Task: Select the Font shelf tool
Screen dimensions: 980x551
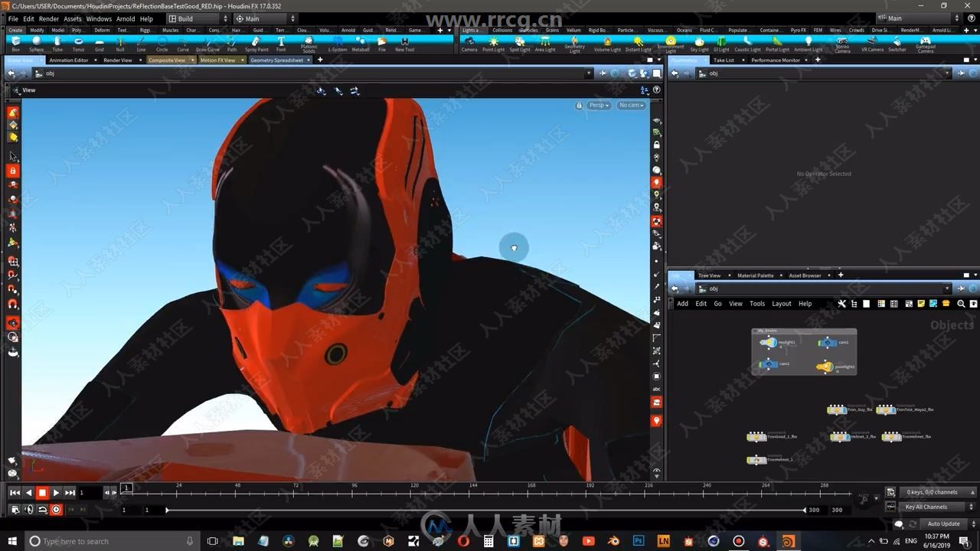Action: (x=281, y=44)
